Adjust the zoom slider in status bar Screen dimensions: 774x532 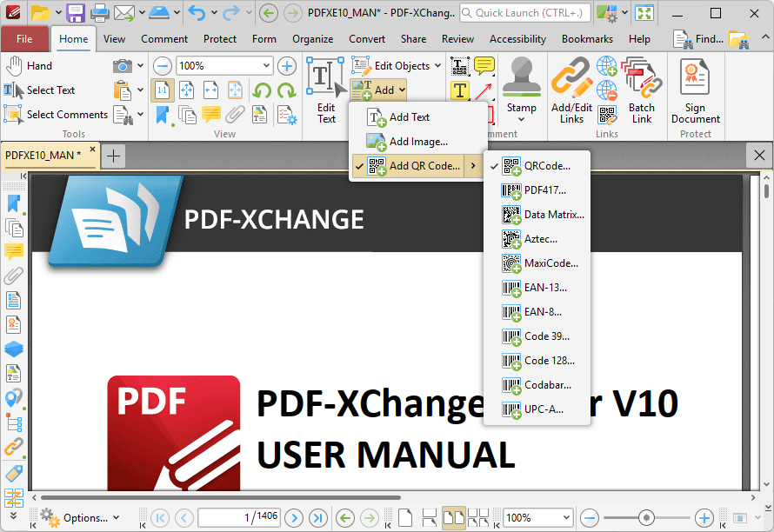click(646, 518)
